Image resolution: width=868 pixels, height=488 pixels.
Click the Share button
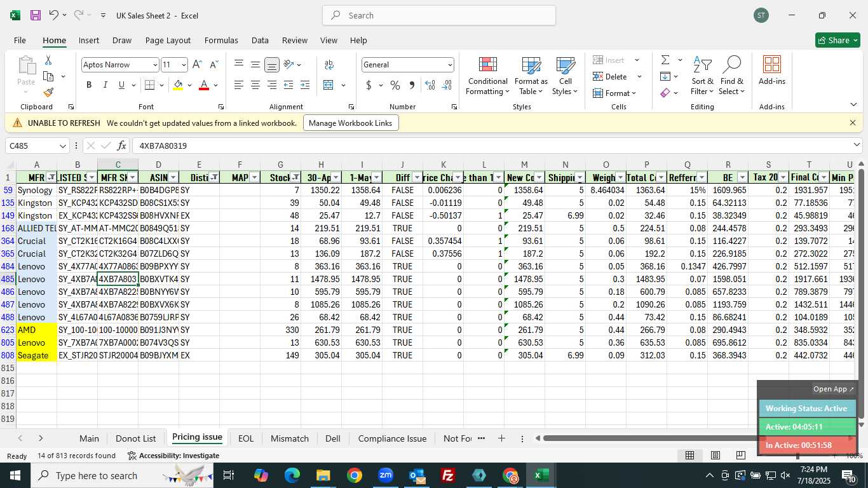(837, 40)
